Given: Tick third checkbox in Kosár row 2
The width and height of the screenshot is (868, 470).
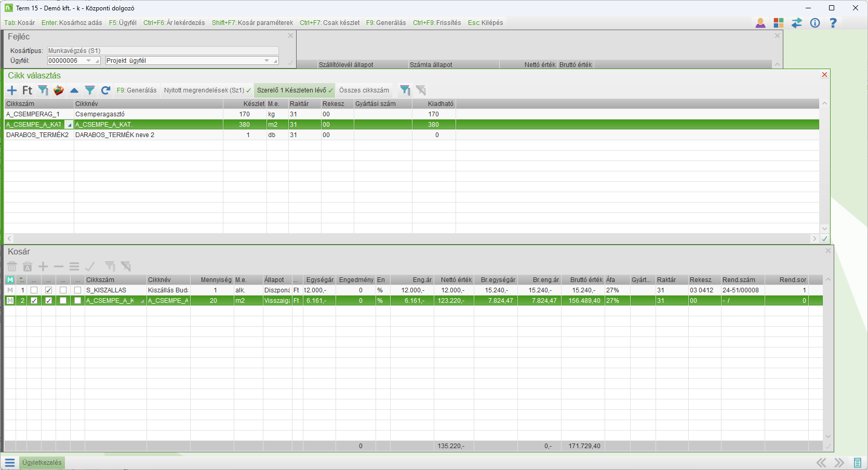Looking at the screenshot, I should tap(63, 301).
